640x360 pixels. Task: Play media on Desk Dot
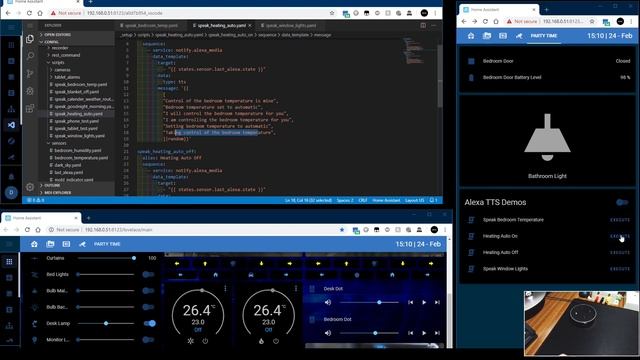(424, 302)
